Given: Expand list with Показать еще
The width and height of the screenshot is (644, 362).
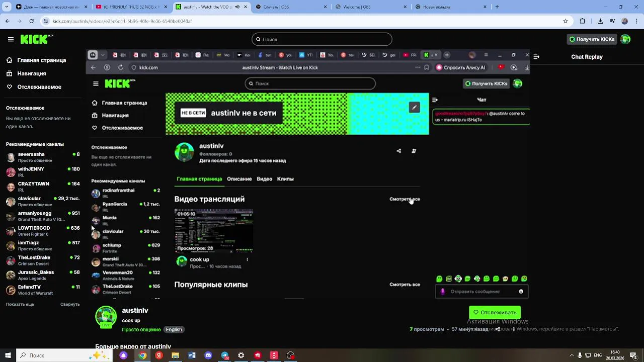Looking at the screenshot, I should point(20,304).
